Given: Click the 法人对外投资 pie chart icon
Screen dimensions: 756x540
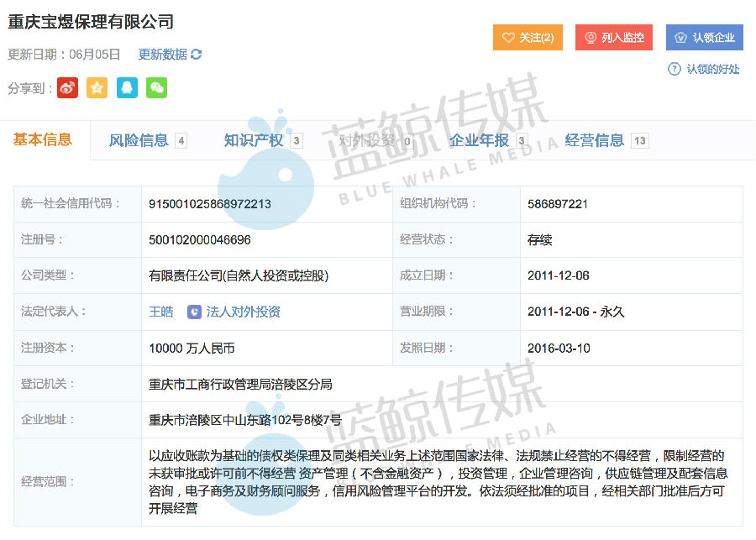Looking at the screenshot, I should pyautogui.click(x=194, y=312).
